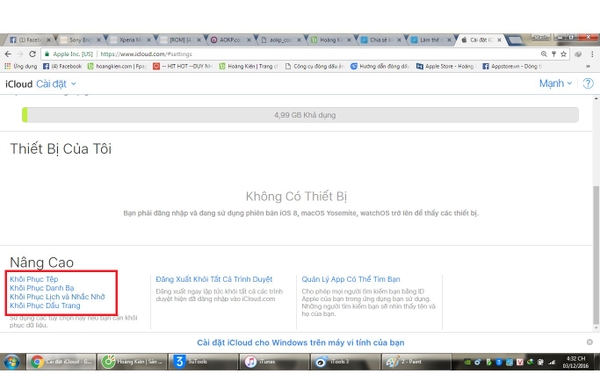600x381 pixels.
Task: Open the (4) Facebook bookmark
Action: (x=62, y=66)
